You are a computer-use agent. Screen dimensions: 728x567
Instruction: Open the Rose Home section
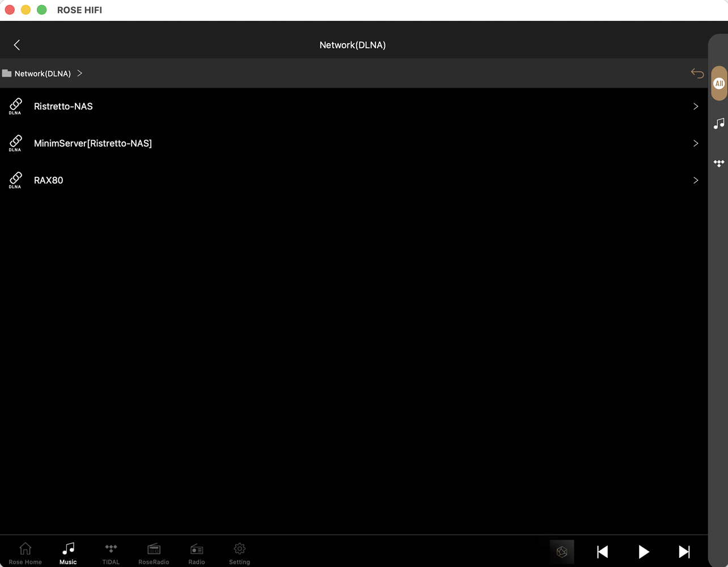[25, 553]
